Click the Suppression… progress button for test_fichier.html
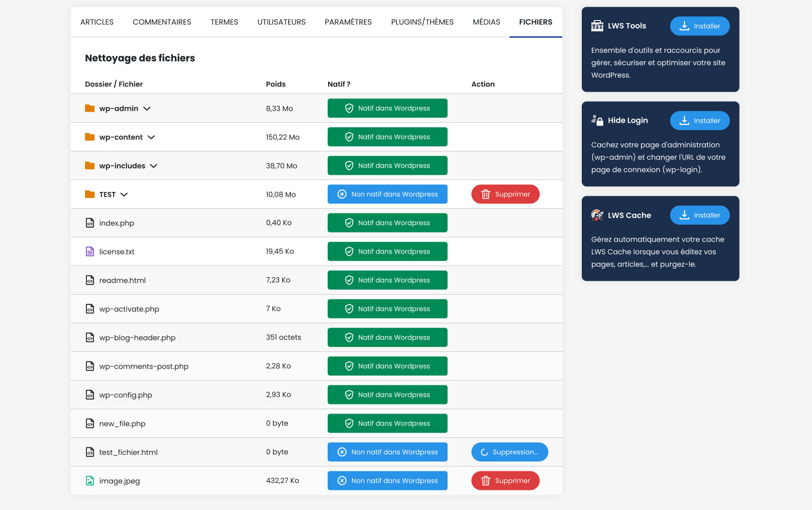812x510 pixels. (510, 452)
